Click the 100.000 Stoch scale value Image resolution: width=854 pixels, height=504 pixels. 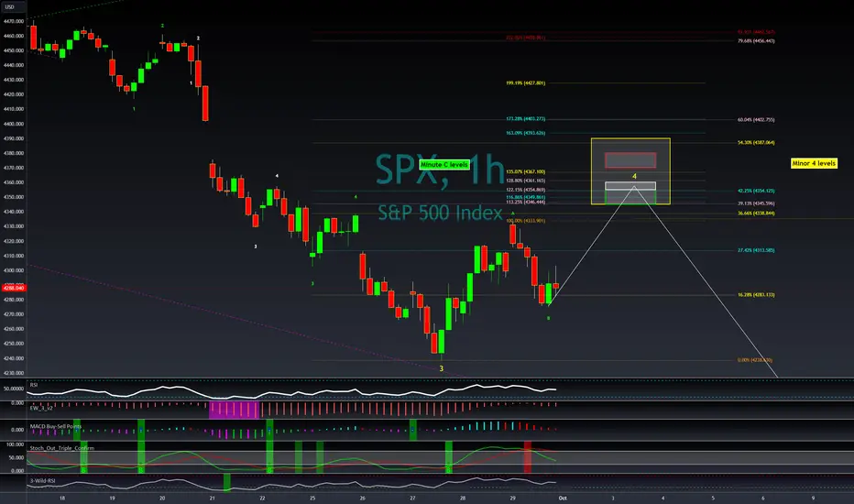[x=16, y=444]
